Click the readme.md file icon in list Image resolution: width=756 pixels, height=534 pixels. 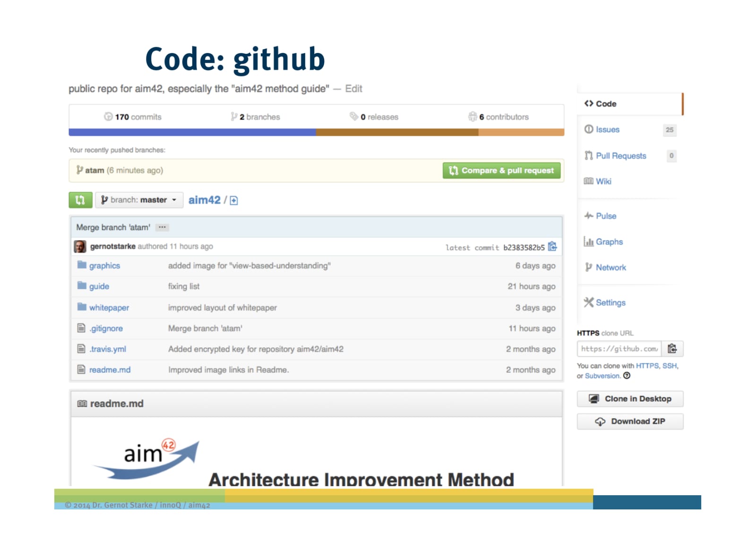coord(81,369)
